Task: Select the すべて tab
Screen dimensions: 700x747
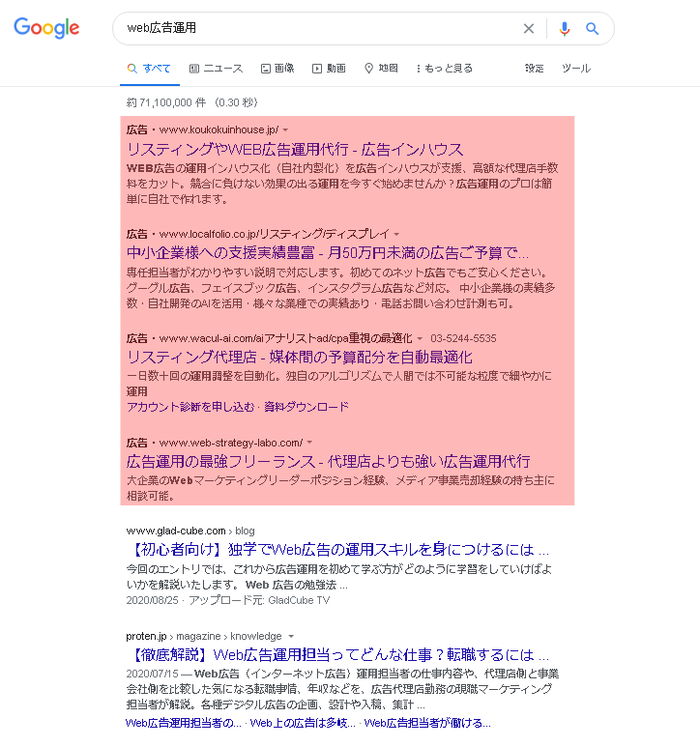Action: coord(149,69)
